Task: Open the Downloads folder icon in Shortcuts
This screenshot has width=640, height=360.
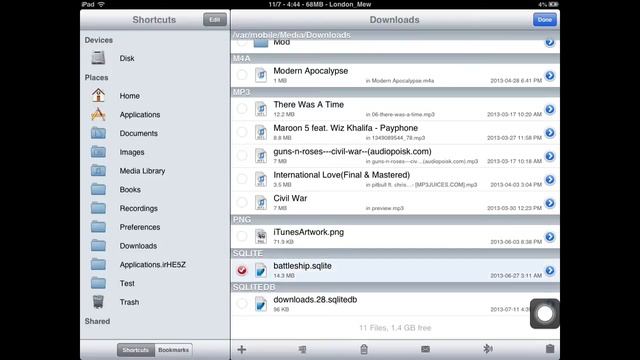Action: pyautogui.click(x=98, y=246)
